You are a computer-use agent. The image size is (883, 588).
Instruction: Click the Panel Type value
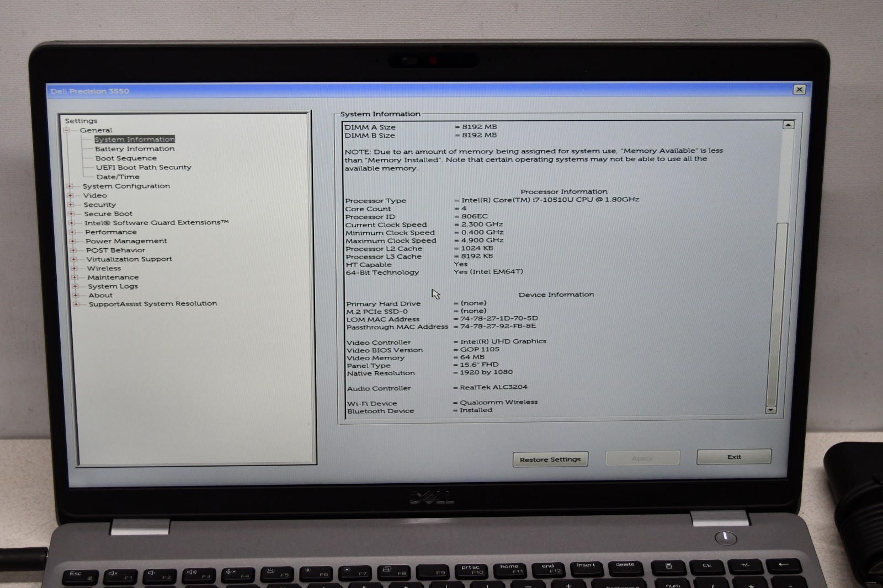(479, 365)
